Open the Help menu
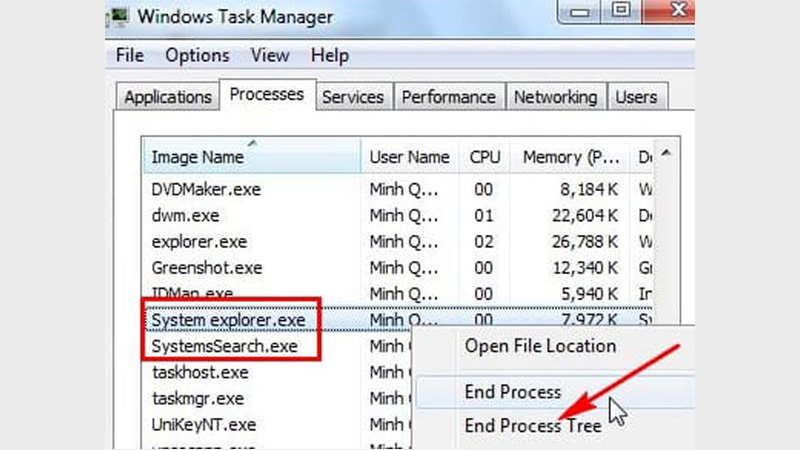 click(329, 56)
